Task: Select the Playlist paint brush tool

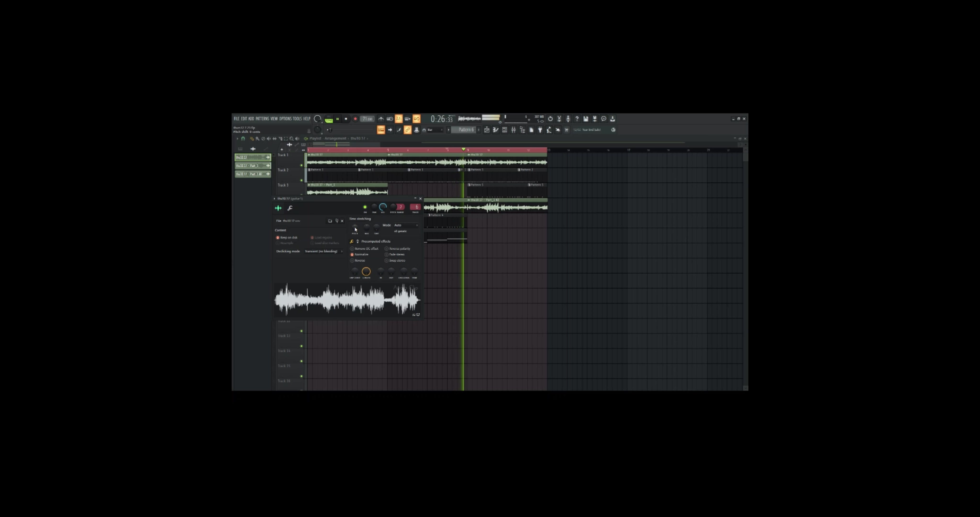Action: click(x=257, y=139)
